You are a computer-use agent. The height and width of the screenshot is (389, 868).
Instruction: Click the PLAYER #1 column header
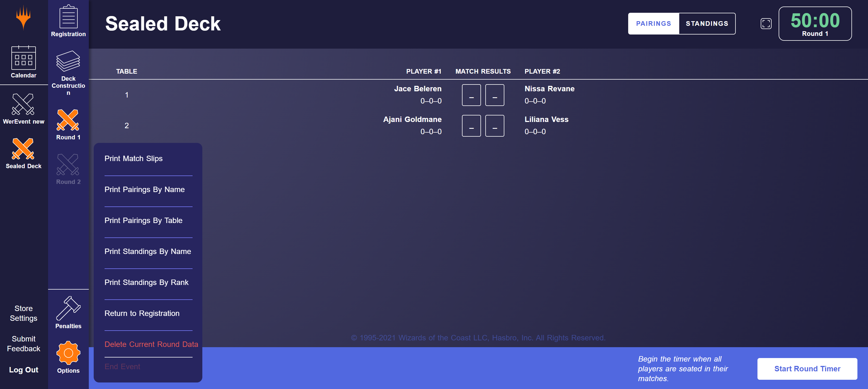tap(424, 71)
